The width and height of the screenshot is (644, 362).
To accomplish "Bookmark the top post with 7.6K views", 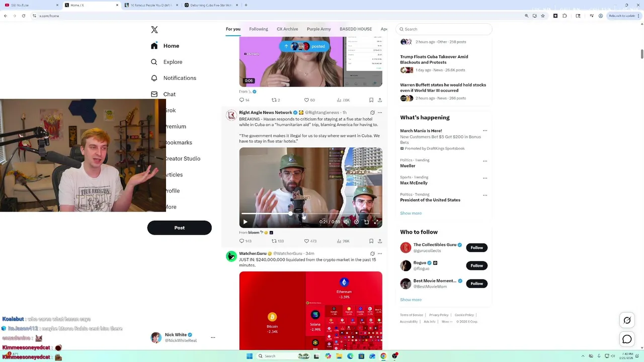I will [371, 100].
